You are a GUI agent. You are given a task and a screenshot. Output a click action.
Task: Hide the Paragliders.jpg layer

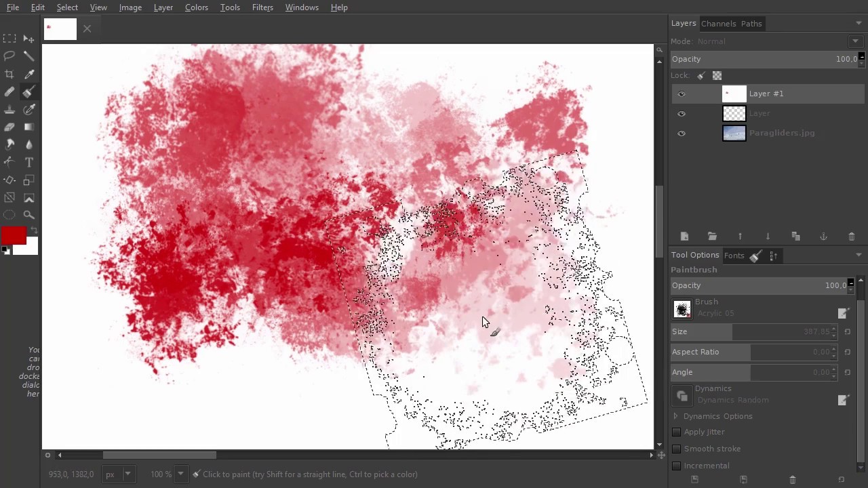(x=682, y=134)
